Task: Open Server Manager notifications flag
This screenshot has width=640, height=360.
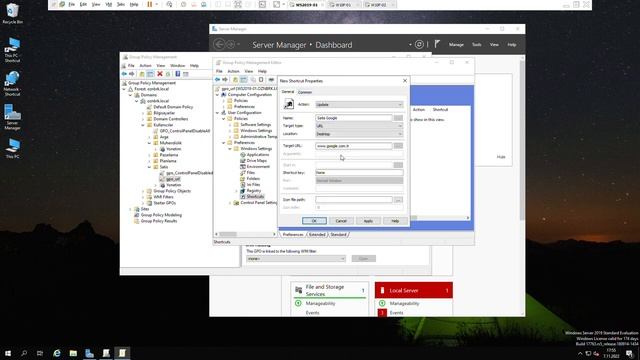Action: click(437, 44)
